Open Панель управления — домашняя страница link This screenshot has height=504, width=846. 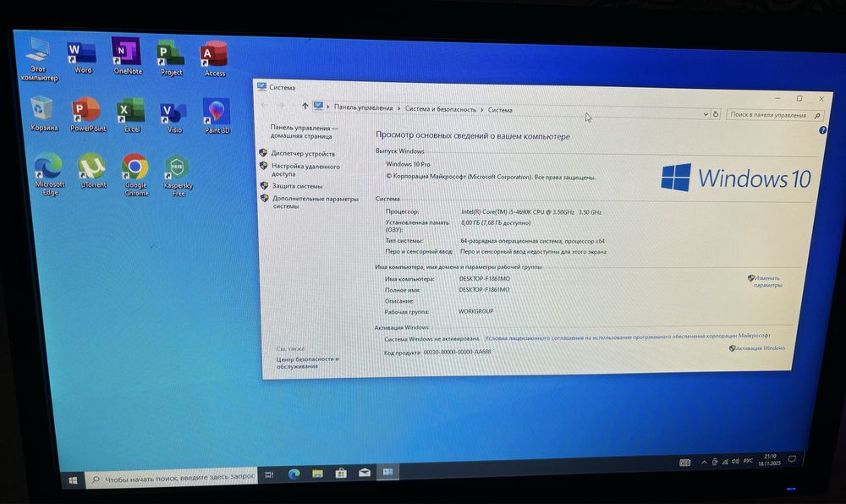[304, 132]
